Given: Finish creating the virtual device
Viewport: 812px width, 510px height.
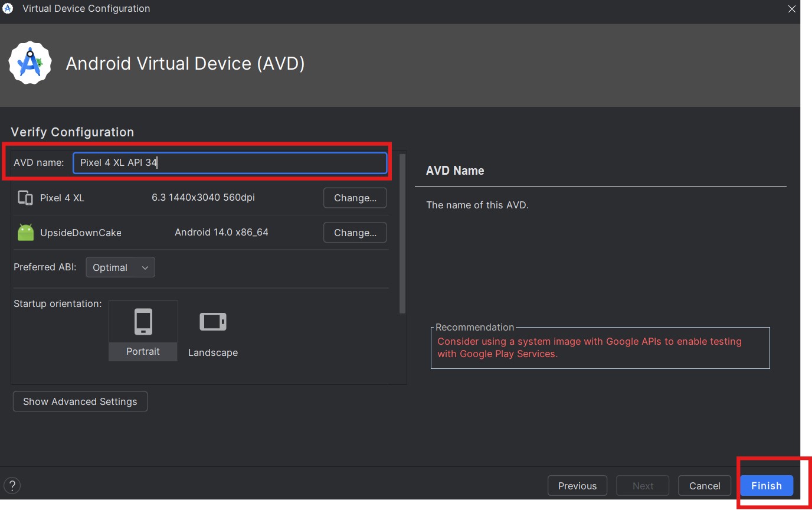Looking at the screenshot, I should (x=767, y=486).
